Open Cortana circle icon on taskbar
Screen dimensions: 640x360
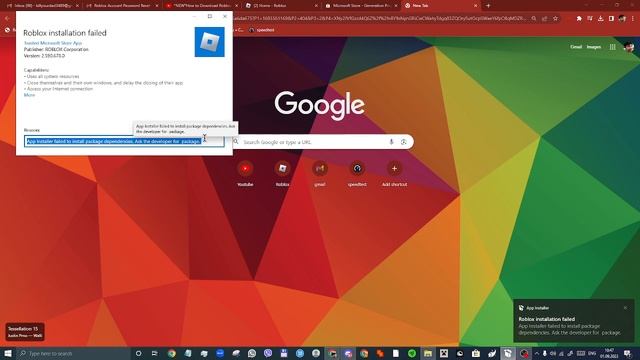pyautogui.click(x=138, y=353)
